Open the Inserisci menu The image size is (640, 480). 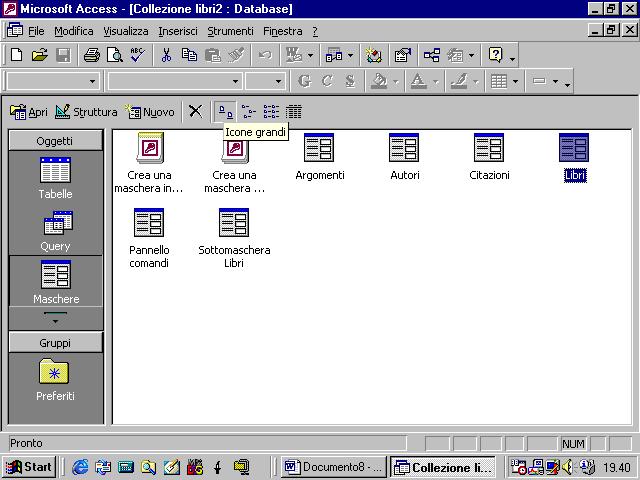(x=178, y=31)
